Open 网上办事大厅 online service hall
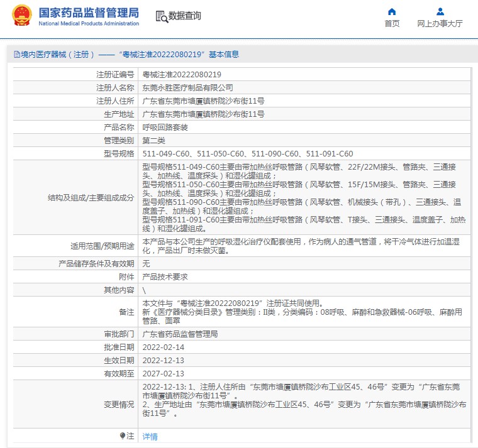 tap(440, 23)
